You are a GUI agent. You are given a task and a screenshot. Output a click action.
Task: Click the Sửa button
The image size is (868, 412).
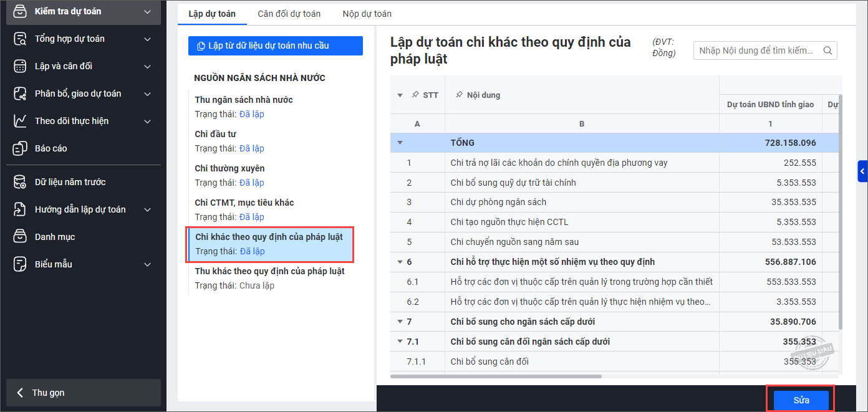[801, 400]
